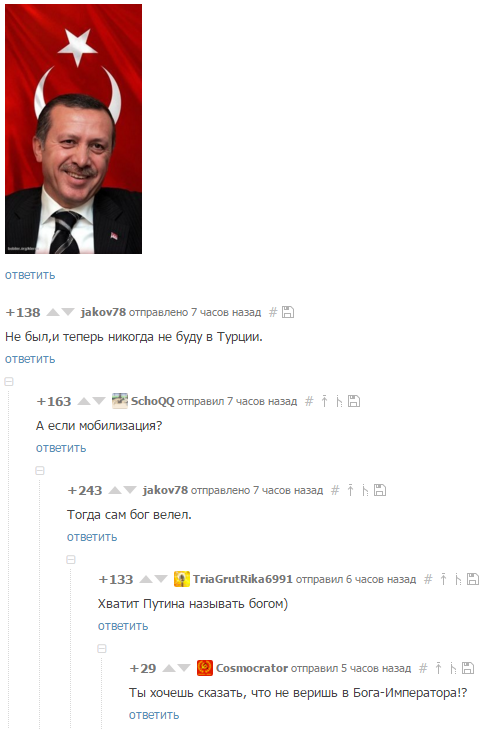Upvote TriaGrutRika6991's +133 comment
This screenshot has height=729, width=487.
146,579
